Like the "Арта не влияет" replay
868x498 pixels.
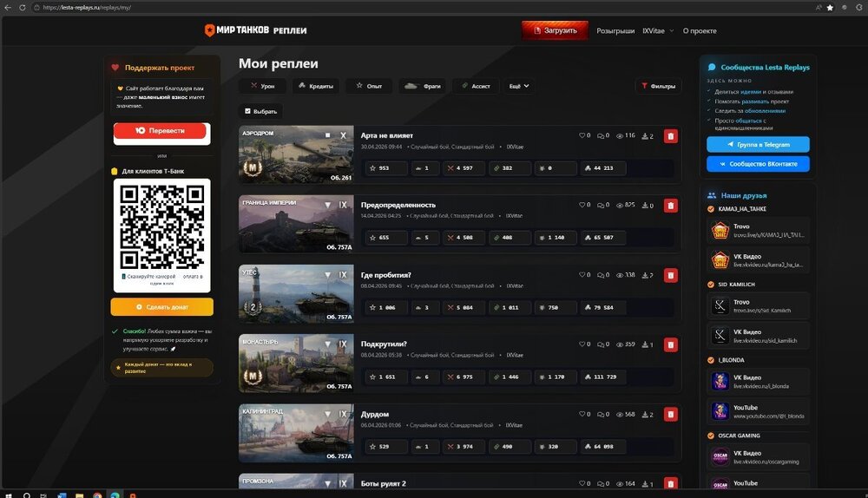click(x=582, y=135)
